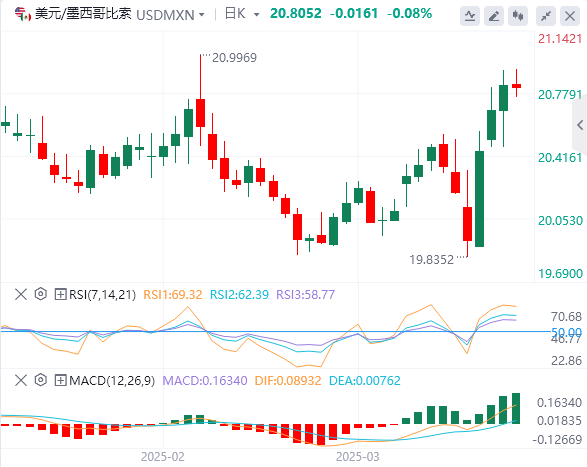Screen dimensions: 587x467
Task: Open the line chart type icon
Action: click(470, 16)
